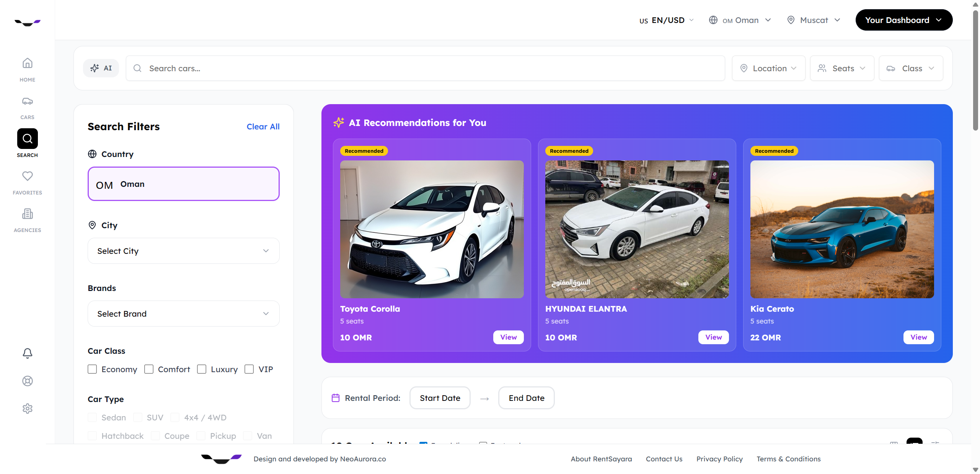Open settings via the gear icon
Viewport: 980px width, 474px height.
[x=27, y=408]
